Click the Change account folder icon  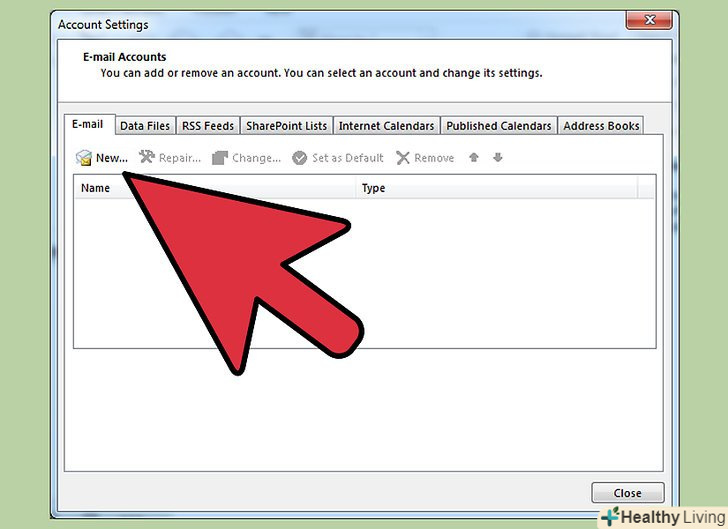pyautogui.click(x=220, y=158)
